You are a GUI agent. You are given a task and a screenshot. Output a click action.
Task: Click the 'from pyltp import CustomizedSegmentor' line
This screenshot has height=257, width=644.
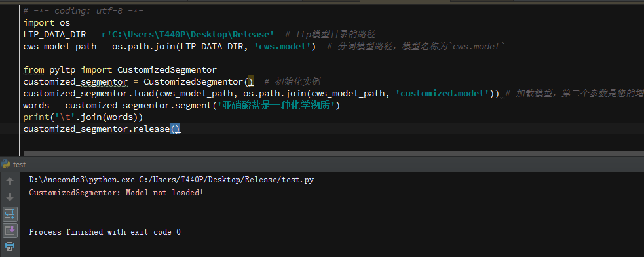point(120,70)
